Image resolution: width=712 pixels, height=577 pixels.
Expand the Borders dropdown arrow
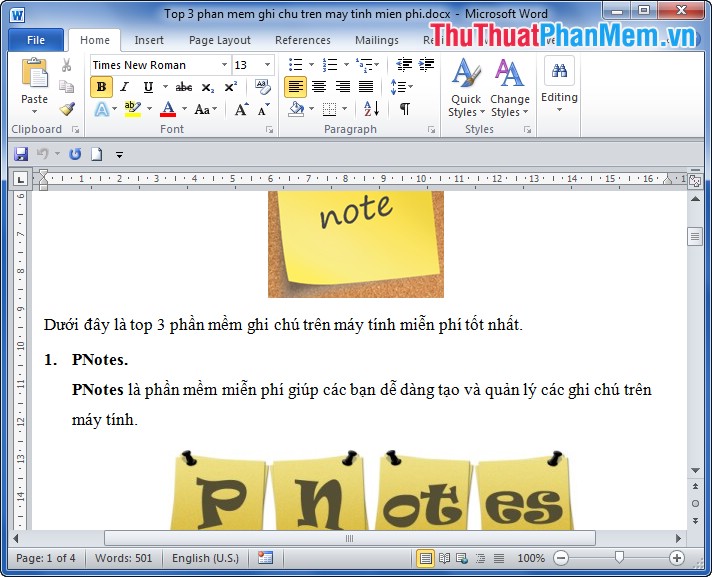tap(345, 109)
